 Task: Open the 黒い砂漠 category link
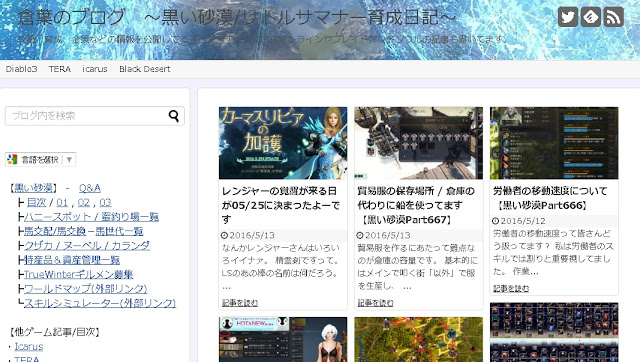[33, 188]
